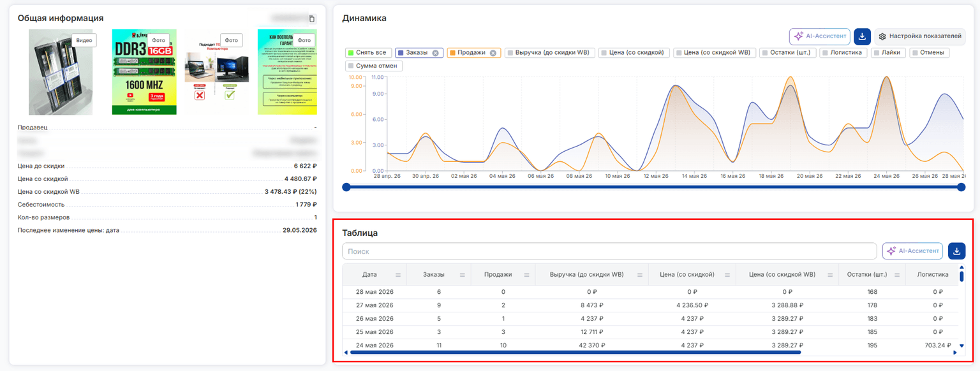Viewport: 980px width, 371px height.
Task: Enable the Остатки (шт.) metric
Action: [765, 53]
